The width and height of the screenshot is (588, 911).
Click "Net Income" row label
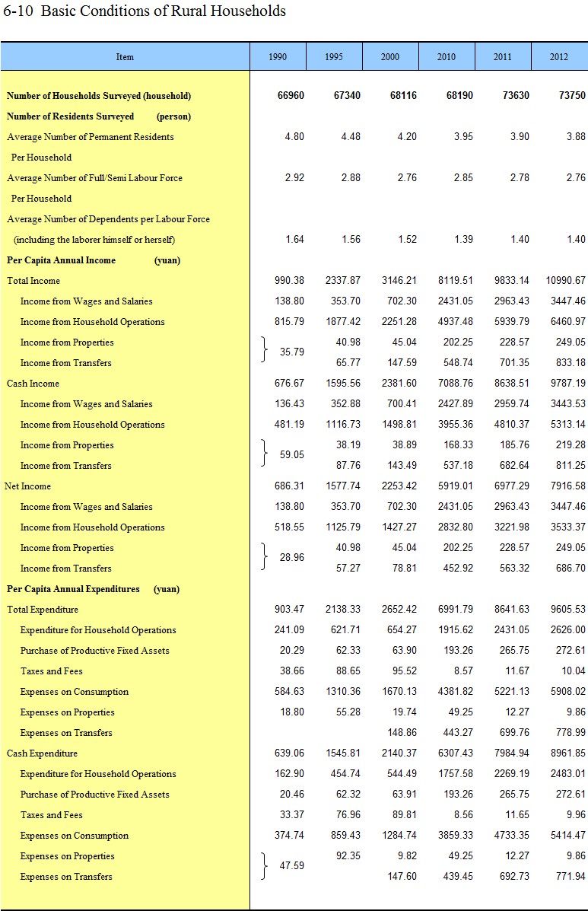(x=28, y=486)
